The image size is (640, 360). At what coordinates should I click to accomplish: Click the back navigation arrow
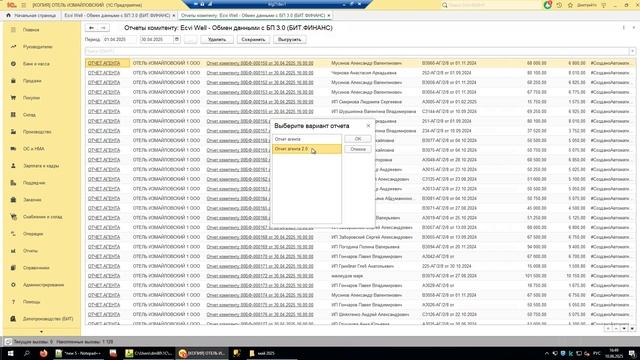91,28
